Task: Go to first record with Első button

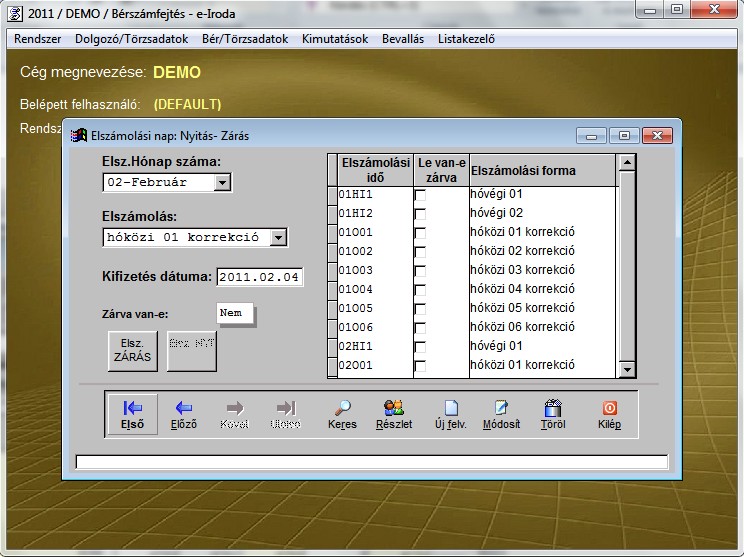Action: pyautogui.click(x=132, y=414)
